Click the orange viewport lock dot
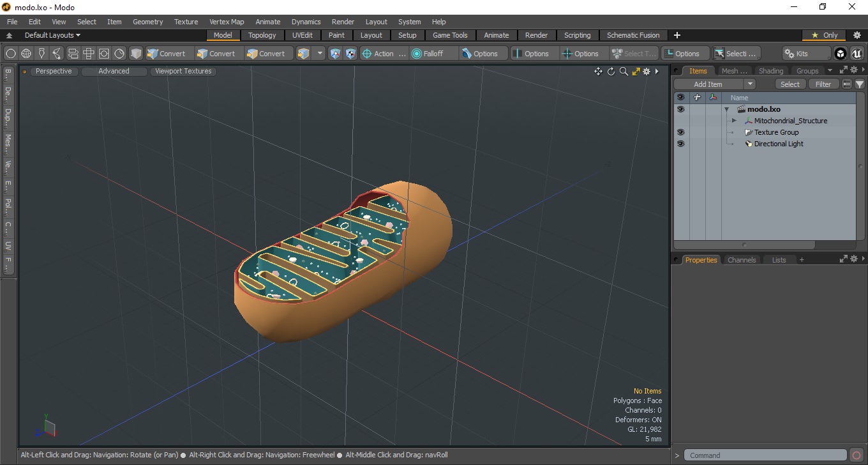Screen dimensions: 868x465 [25, 72]
